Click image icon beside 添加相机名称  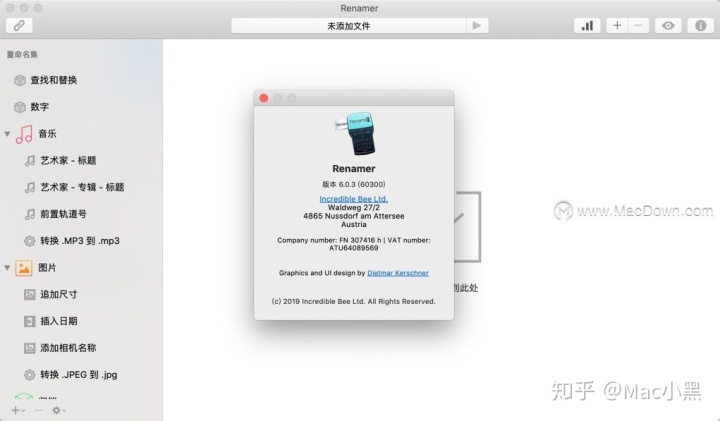click(29, 348)
